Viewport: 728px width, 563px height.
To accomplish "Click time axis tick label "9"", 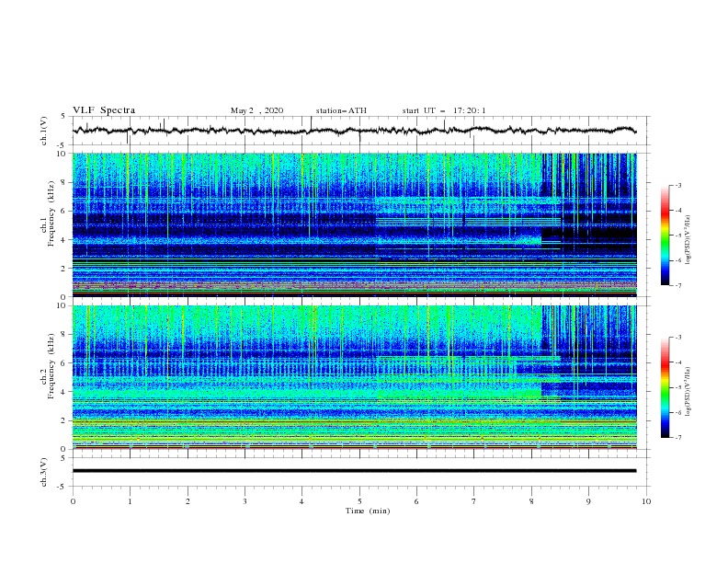I will (x=588, y=501).
